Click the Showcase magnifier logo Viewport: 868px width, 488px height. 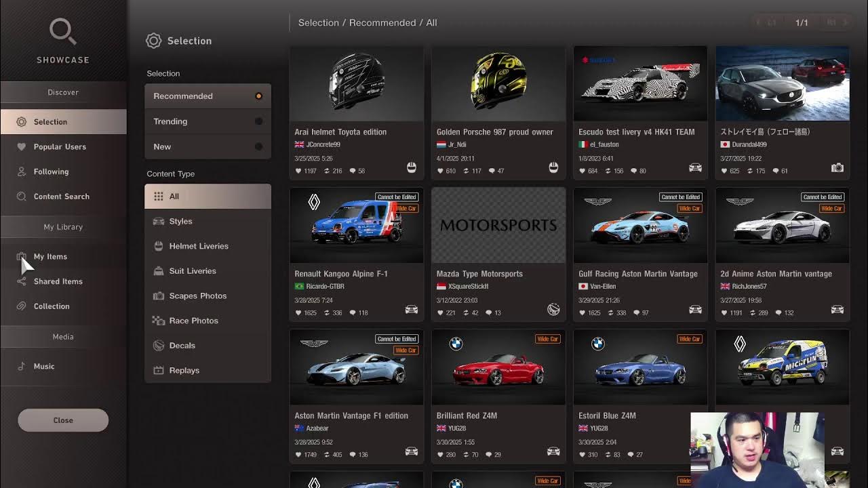62,32
